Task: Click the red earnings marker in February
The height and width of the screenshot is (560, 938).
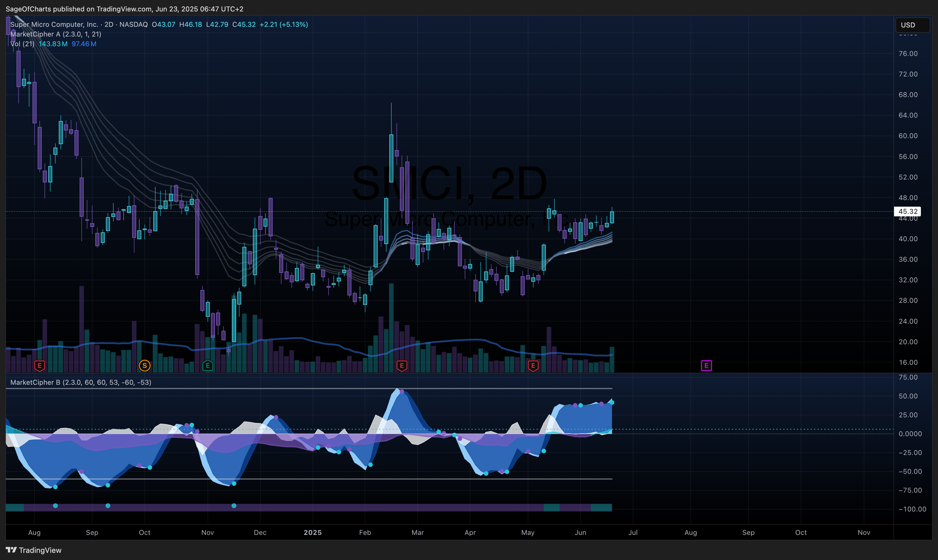Action: pyautogui.click(x=402, y=366)
